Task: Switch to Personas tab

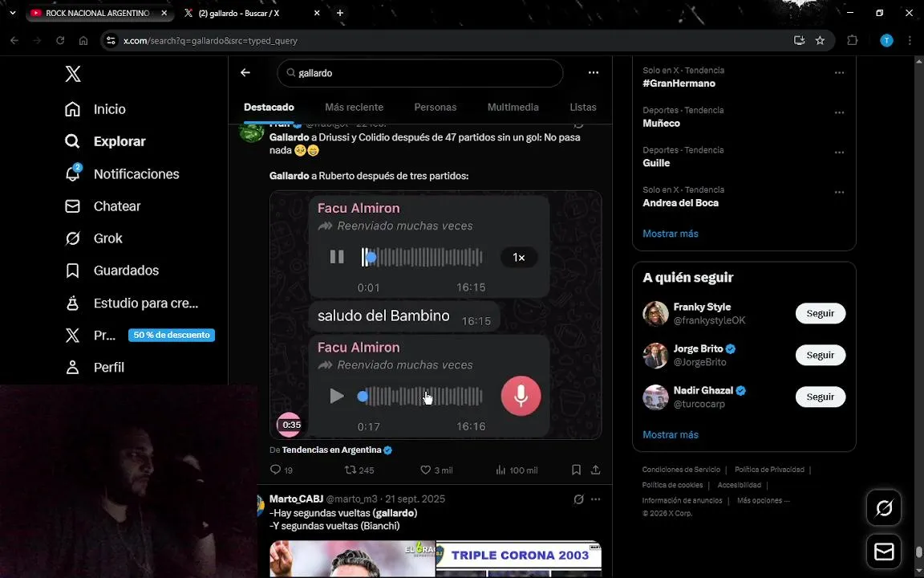Action: 435,108
